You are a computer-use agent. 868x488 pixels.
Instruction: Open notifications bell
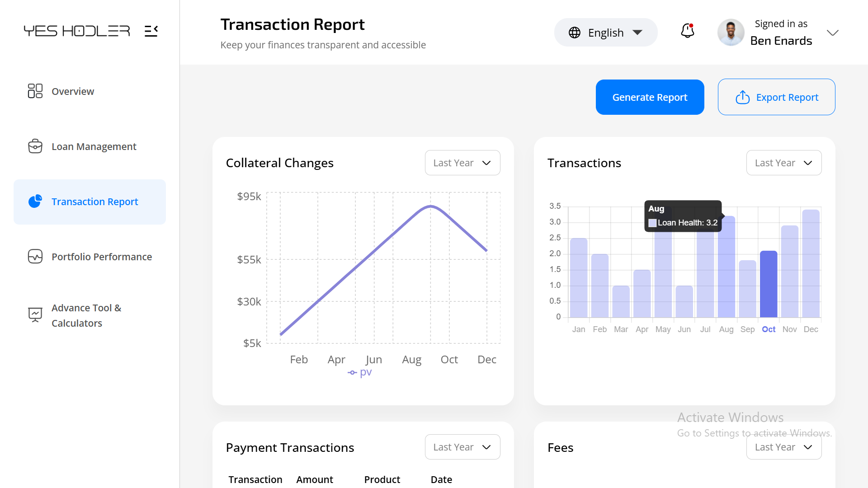(688, 31)
